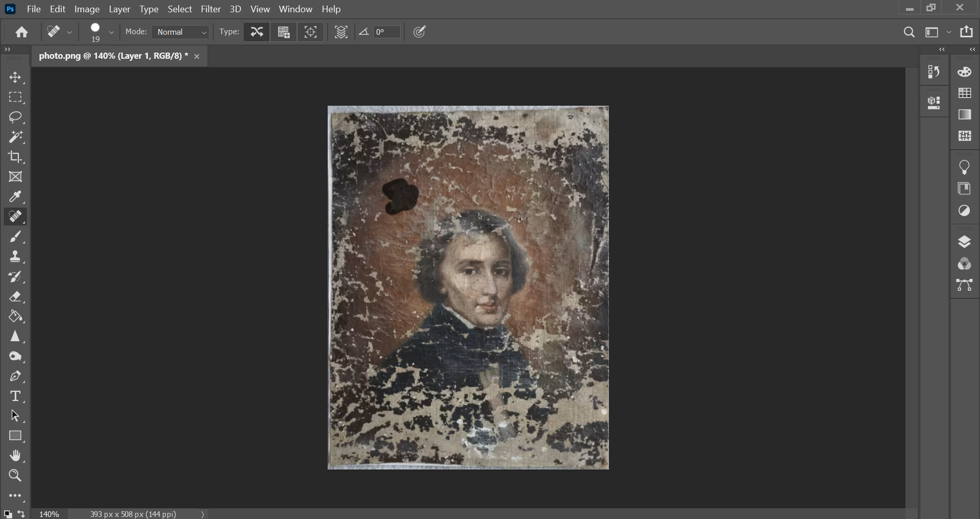Select the photo.png document tab
Screen dimensions: 980x519
(113, 56)
